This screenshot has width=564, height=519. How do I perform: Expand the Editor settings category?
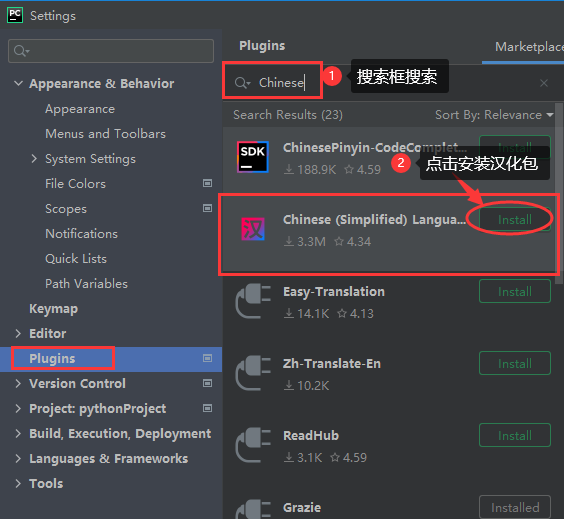18,333
